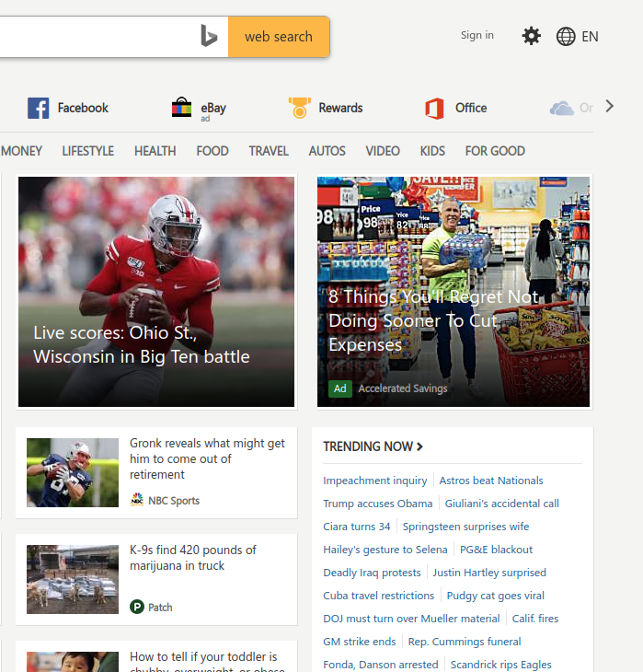
Task: Open the VIDEO section
Action: (x=383, y=151)
